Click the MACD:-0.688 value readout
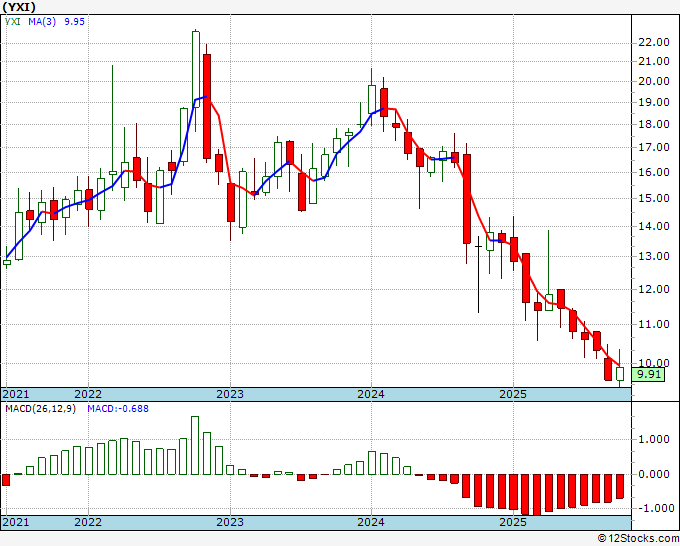The width and height of the screenshot is (680, 546). [118, 409]
